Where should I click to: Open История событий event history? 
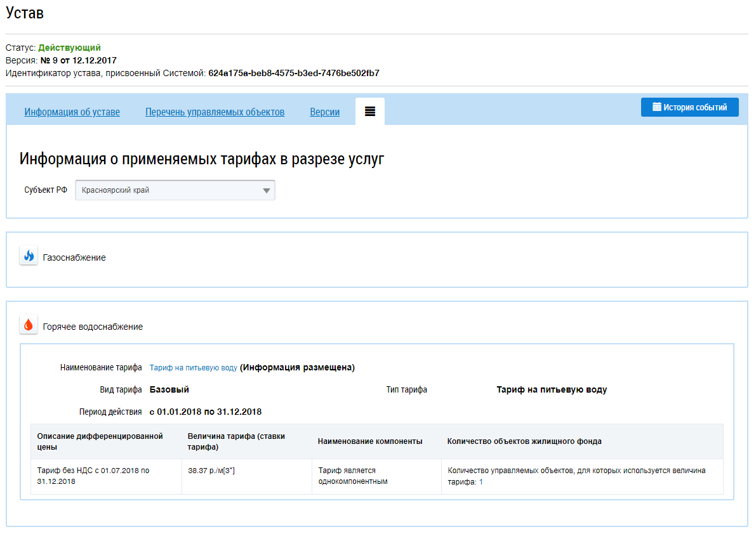point(689,107)
